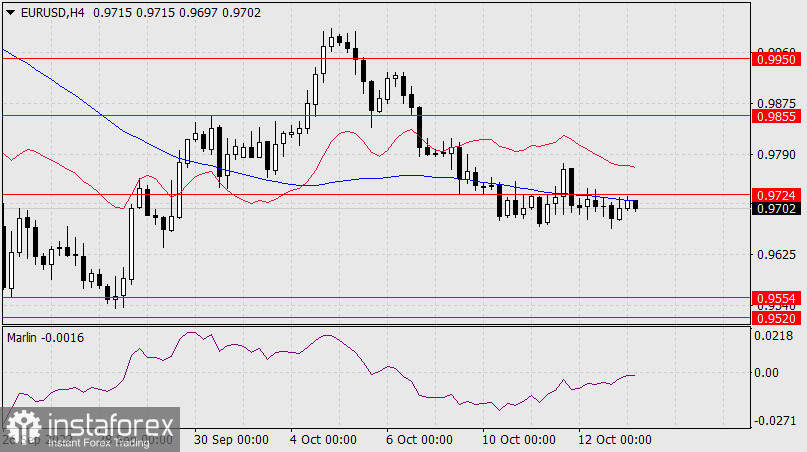The width and height of the screenshot is (807, 452).
Task: Click the EURUSD,H4 chart title text
Action: coord(52,13)
